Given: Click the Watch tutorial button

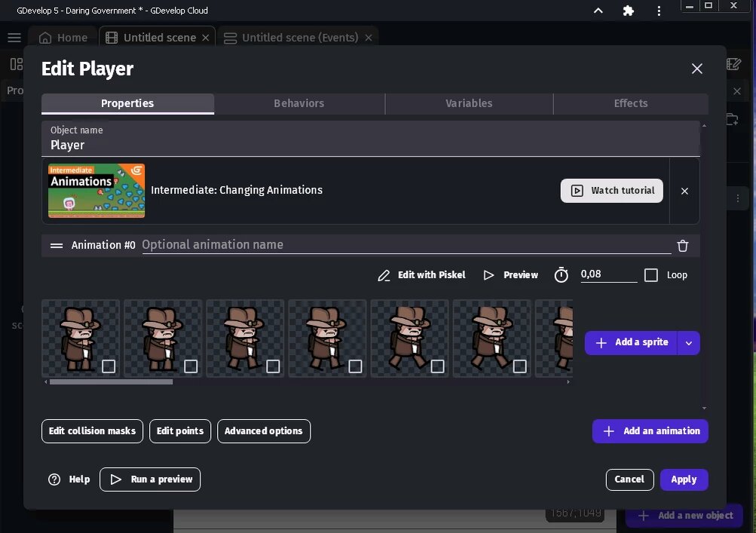Looking at the screenshot, I should pos(611,191).
